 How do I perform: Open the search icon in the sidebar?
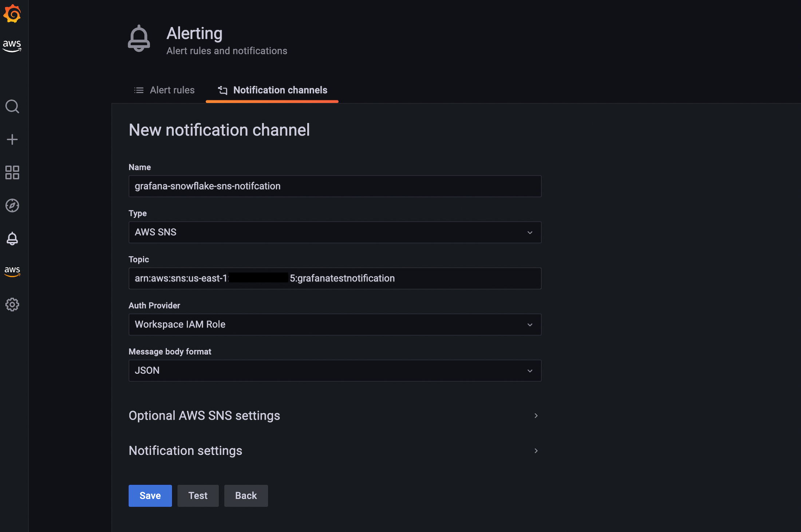tap(12, 106)
